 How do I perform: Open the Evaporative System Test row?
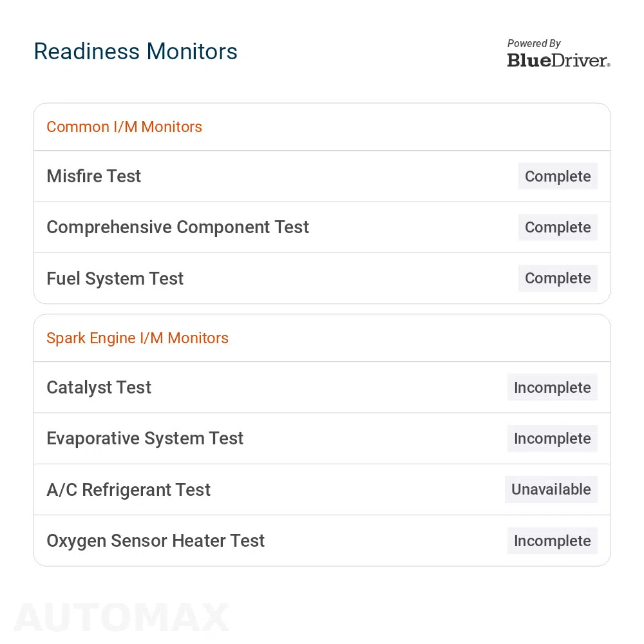322,439
